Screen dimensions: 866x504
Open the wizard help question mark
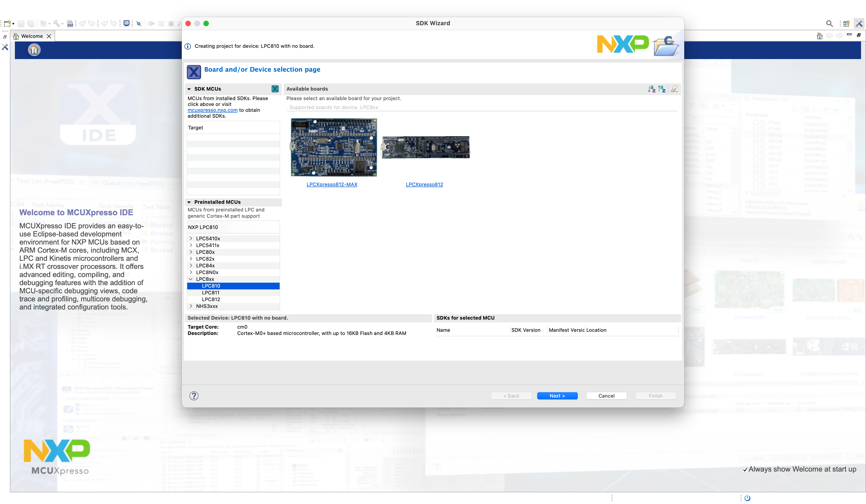click(194, 396)
